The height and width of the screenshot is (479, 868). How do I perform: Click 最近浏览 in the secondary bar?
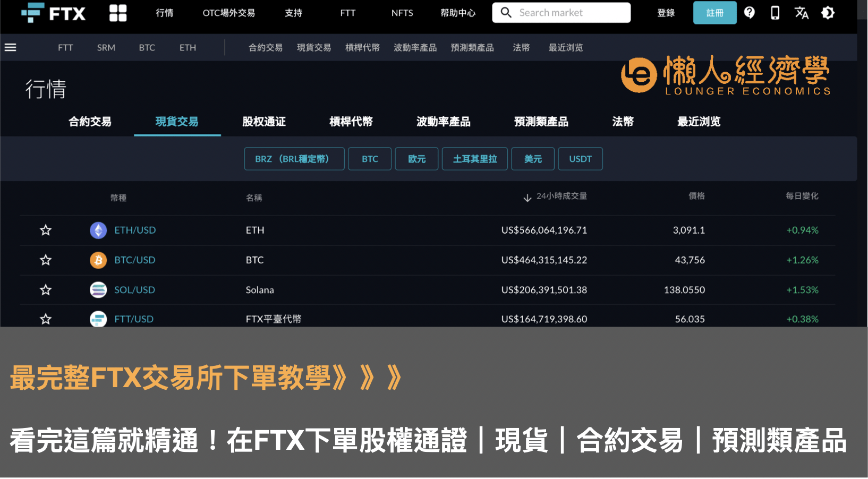[x=566, y=47]
